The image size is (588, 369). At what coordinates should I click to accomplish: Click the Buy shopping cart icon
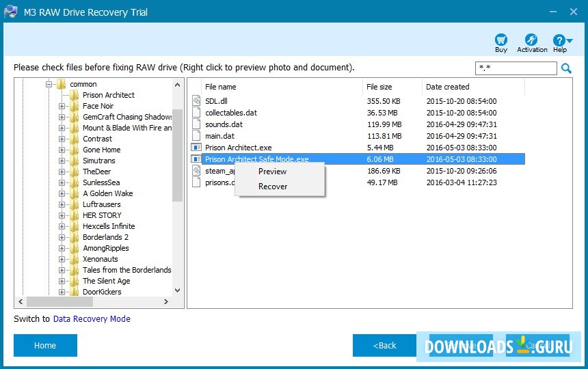pyautogui.click(x=500, y=40)
